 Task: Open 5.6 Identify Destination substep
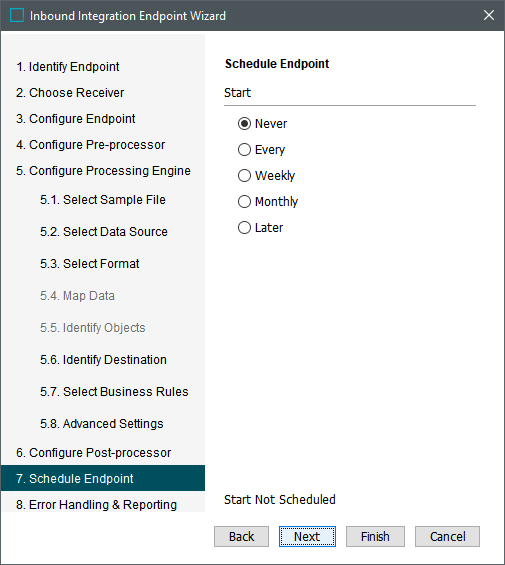point(103,360)
